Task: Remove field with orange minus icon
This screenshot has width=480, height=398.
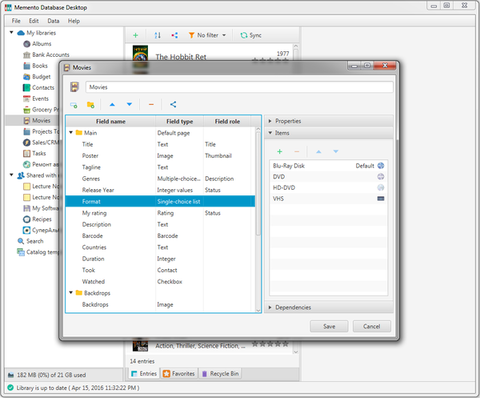Action: pos(151,105)
